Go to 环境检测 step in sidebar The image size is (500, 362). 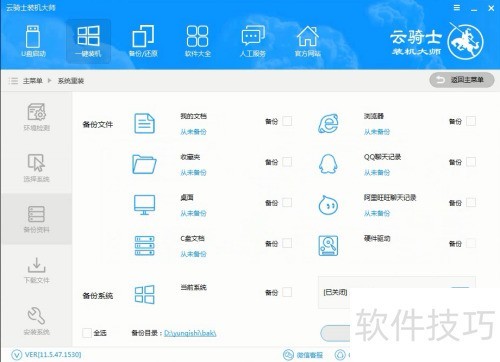tap(36, 117)
